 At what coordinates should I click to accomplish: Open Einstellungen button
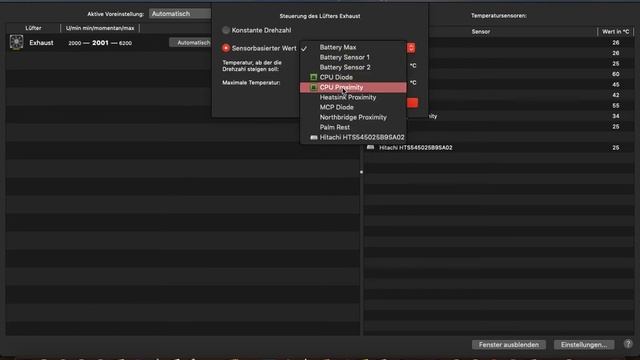point(584,344)
